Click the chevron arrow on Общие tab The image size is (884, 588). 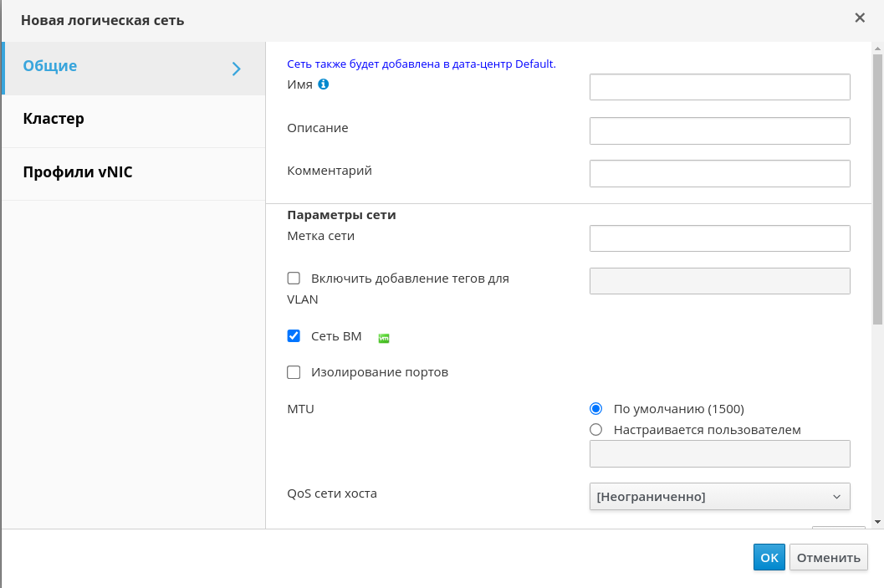237,69
